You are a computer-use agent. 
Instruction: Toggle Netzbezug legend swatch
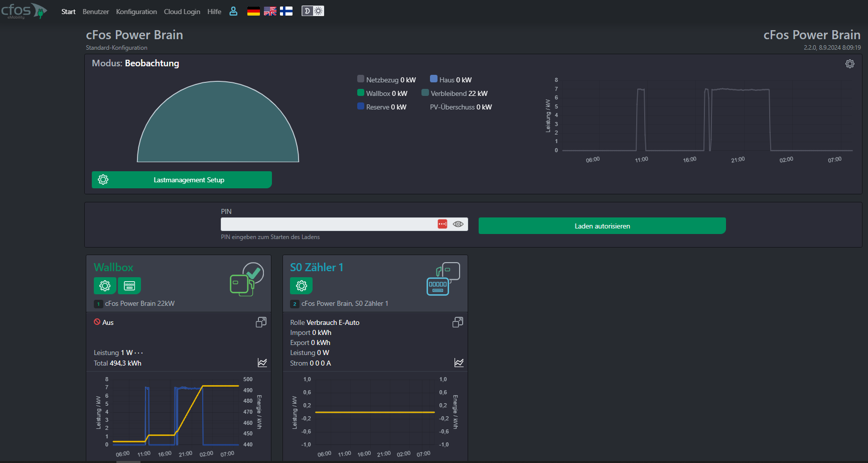click(x=361, y=79)
